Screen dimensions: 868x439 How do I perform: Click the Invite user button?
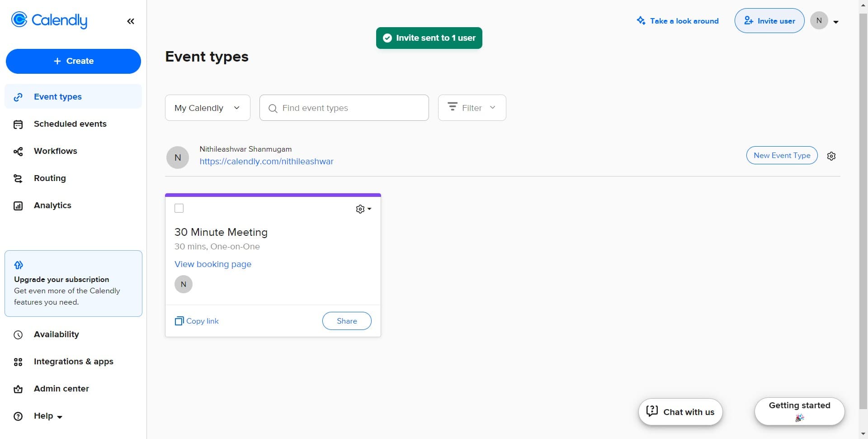[769, 21]
